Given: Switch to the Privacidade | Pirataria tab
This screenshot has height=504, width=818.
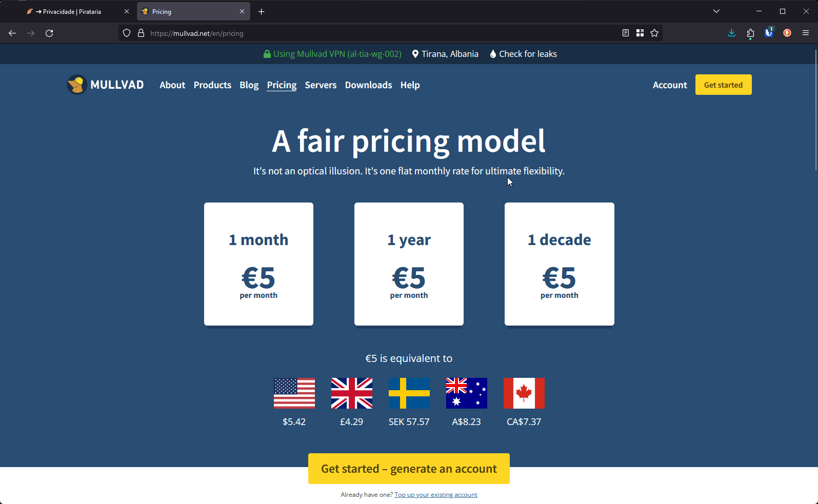Looking at the screenshot, I should tap(72, 11).
